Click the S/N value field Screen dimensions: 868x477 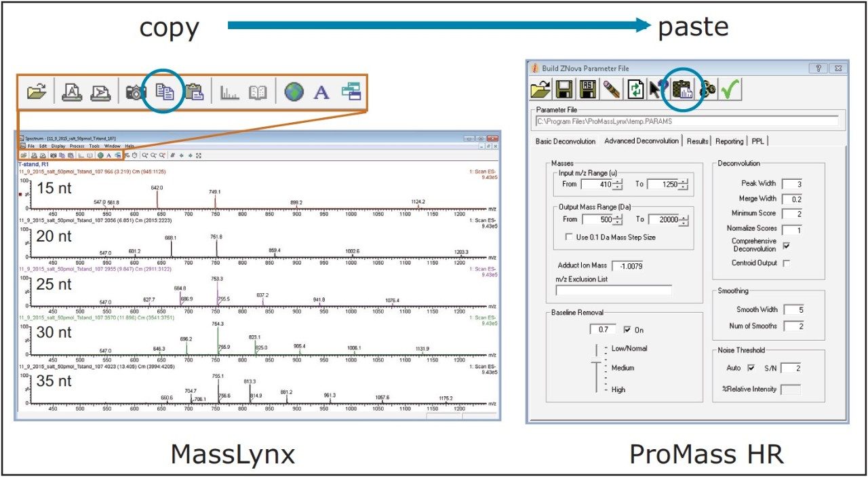(x=791, y=368)
